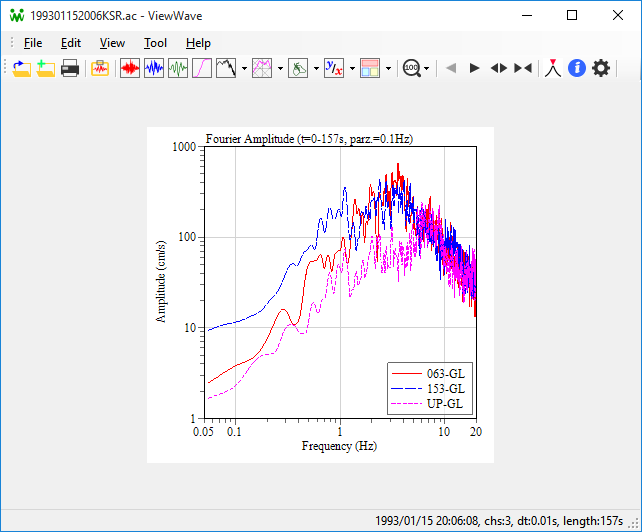The height and width of the screenshot is (532, 642).
Task: Open the Edit menu
Action: 71,43
